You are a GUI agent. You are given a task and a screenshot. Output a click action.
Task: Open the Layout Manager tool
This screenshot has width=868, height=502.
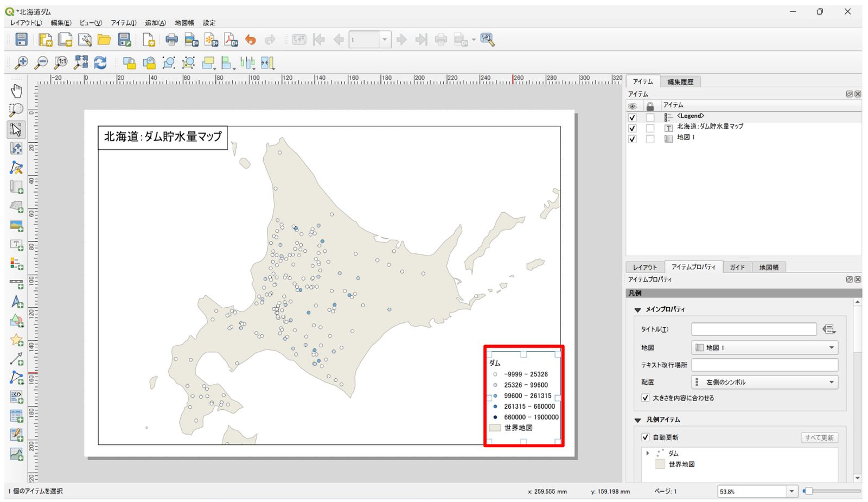coord(85,39)
